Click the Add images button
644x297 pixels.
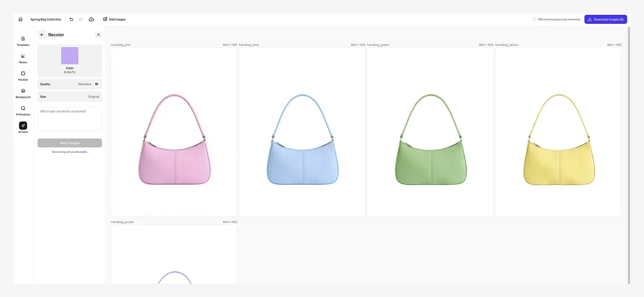(x=114, y=19)
